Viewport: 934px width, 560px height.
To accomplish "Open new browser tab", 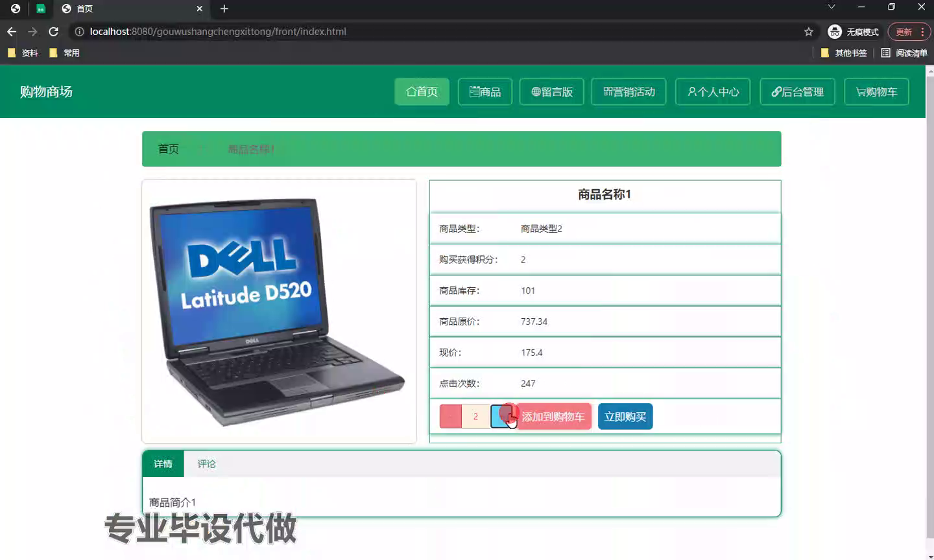I will [224, 8].
